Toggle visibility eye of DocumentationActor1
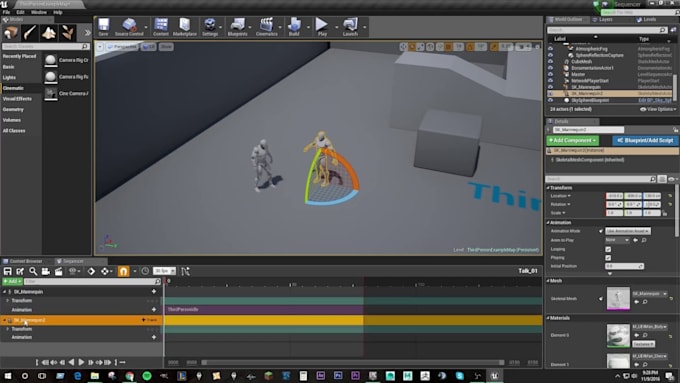Image resolution: width=680 pixels, height=383 pixels. 550,68
